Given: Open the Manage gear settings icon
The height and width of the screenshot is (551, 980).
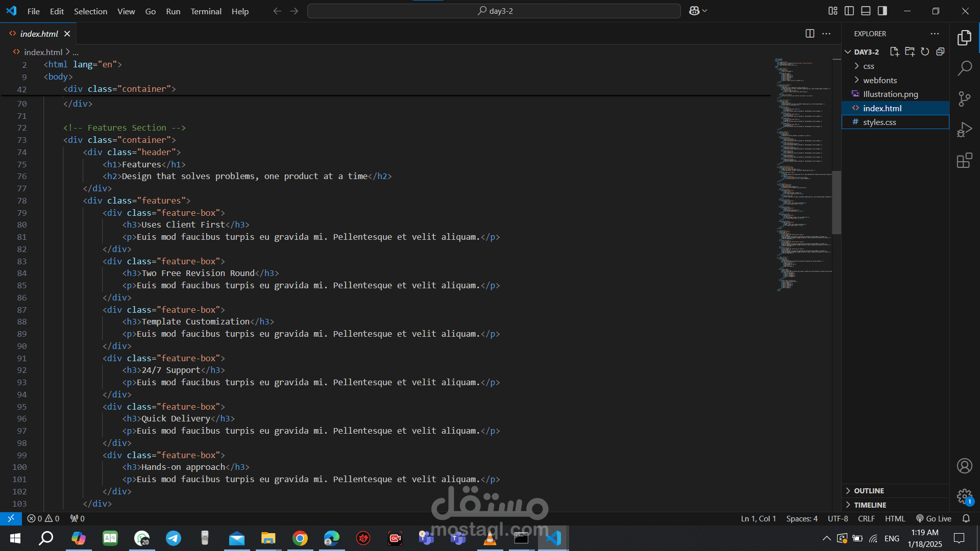Looking at the screenshot, I should 964,496.
